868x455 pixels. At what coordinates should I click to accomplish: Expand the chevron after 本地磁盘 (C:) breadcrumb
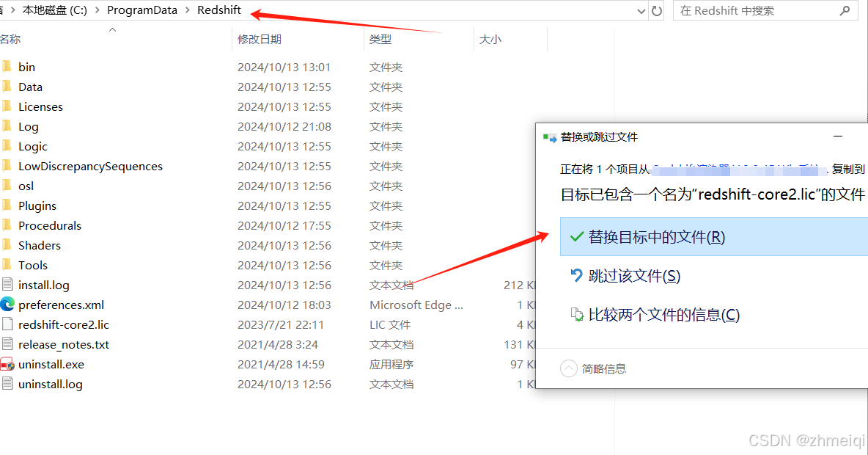click(x=97, y=10)
